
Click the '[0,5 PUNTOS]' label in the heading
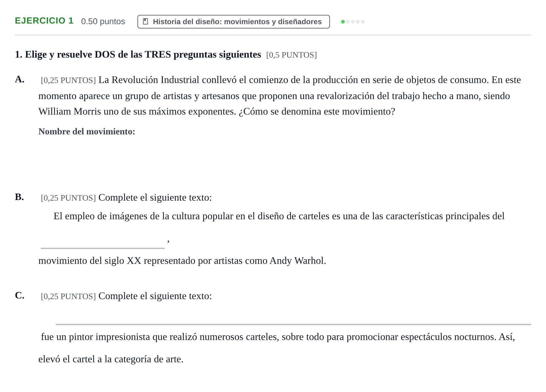tap(292, 55)
